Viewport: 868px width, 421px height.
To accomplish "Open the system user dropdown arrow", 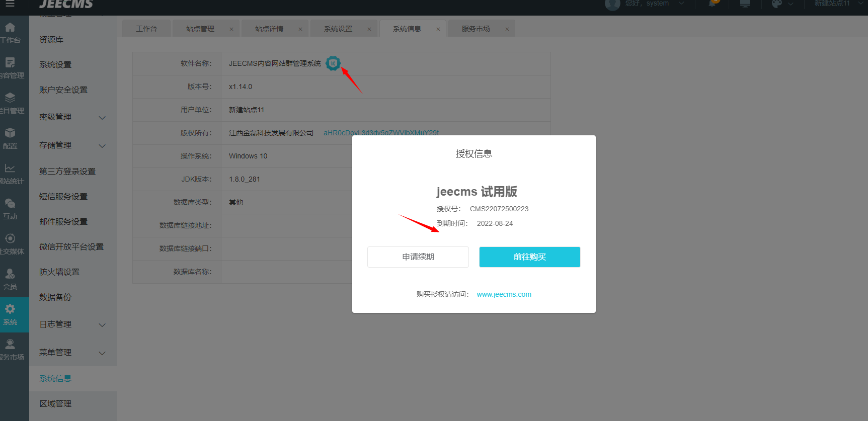I will (x=681, y=3).
